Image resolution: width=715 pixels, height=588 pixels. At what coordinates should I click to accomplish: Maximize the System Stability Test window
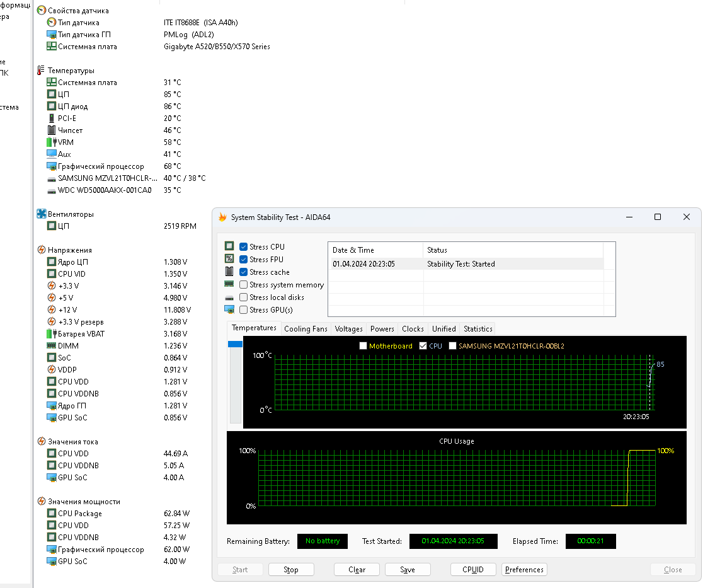click(x=658, y=217)
